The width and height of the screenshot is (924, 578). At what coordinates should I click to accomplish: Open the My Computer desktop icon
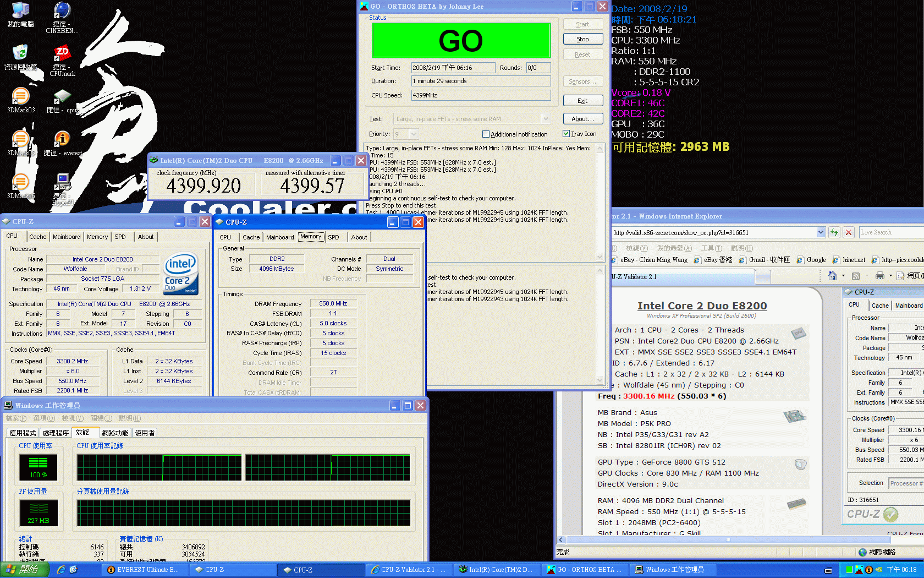click(20, 14)
